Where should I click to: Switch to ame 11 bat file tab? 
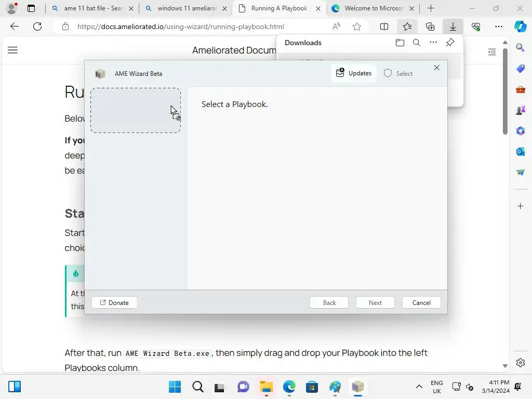[92, 8]
